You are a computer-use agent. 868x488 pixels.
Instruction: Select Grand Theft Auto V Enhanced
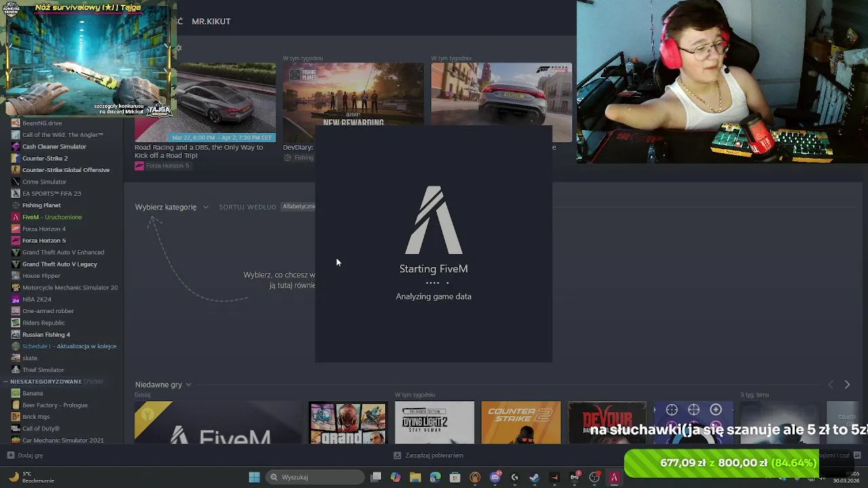tap(62, 252)
